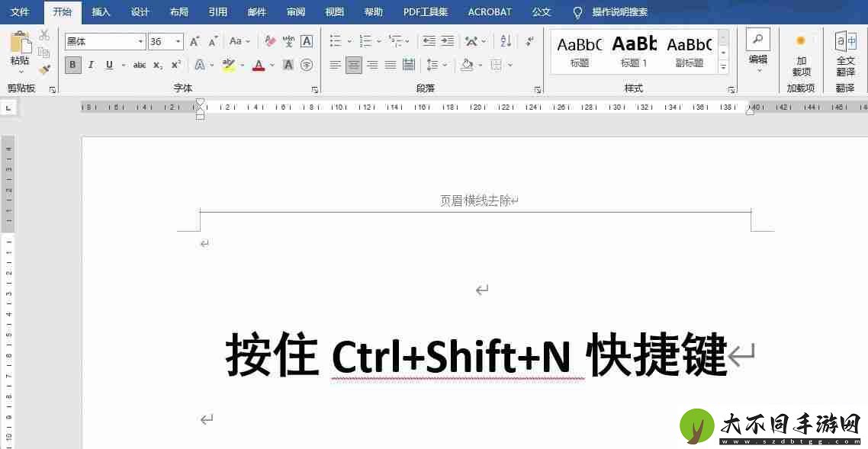Click the Cut scissors icon
868x449 pixels.
click(x=44, y=35)
